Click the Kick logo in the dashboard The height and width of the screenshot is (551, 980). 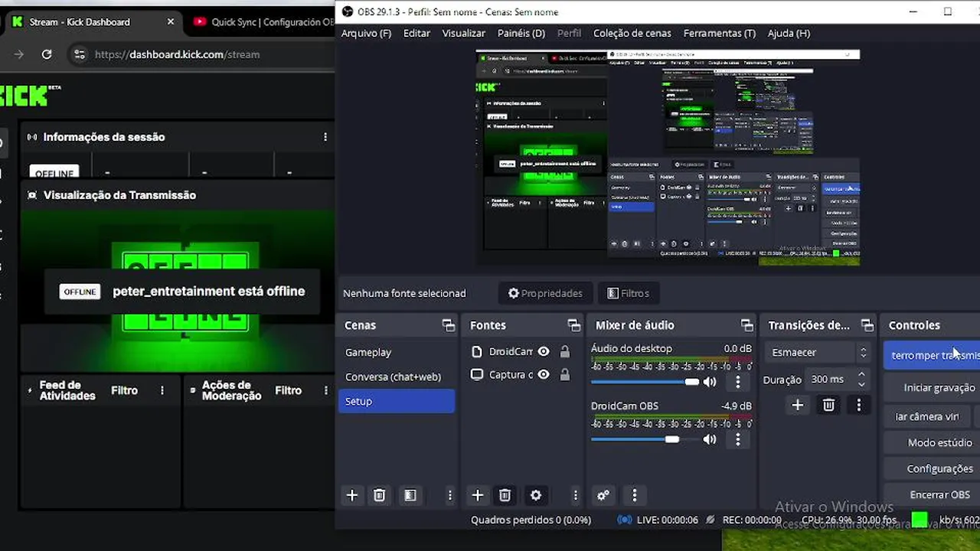(29, 96)
